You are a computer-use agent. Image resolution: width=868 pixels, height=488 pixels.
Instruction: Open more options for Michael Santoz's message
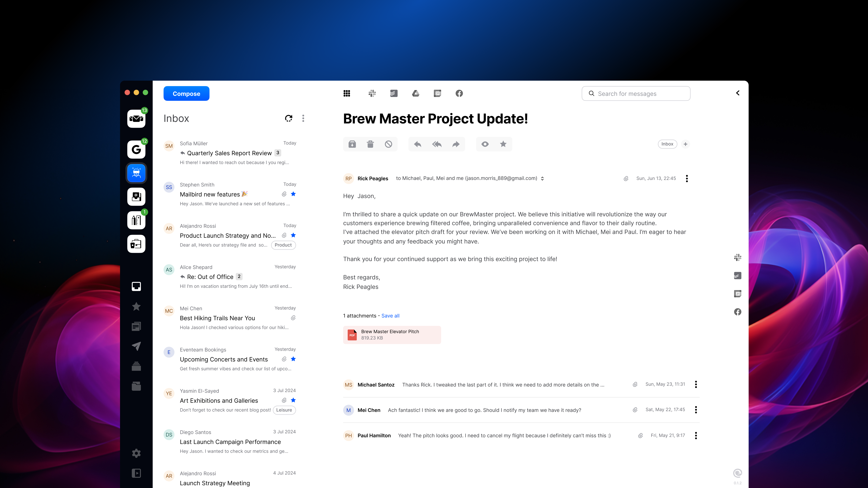tap(696, 384)
